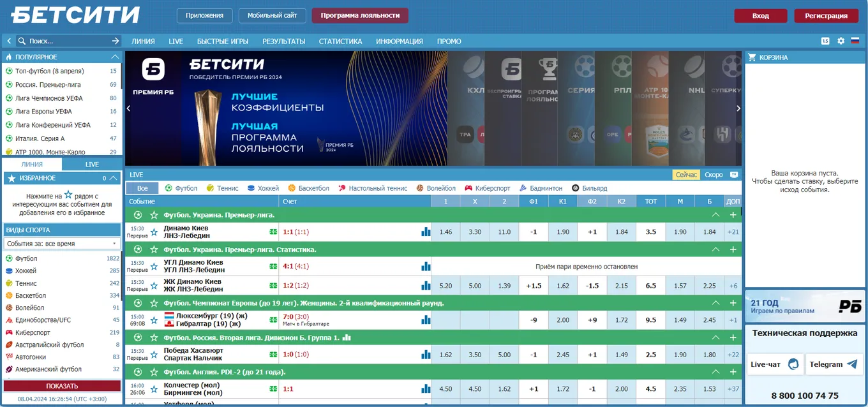Screen dimensions: 868x407
Task: Expand extra markets +21 for Динамо Киев match
Action: pos(733,232)
